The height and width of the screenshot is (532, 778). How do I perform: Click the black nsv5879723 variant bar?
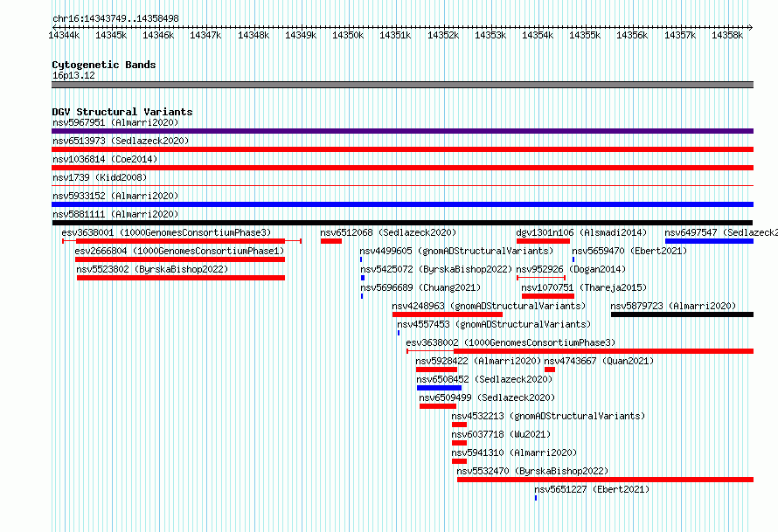[682, 314]
